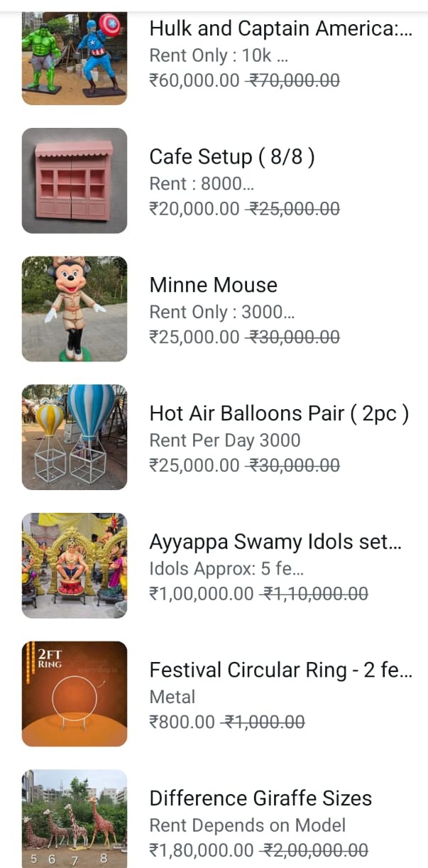Image resolution: width=428 pixels, height=868 pixels.
Task: Tap Rent Per Day 3000 subtitle
Action: [224, 440]
